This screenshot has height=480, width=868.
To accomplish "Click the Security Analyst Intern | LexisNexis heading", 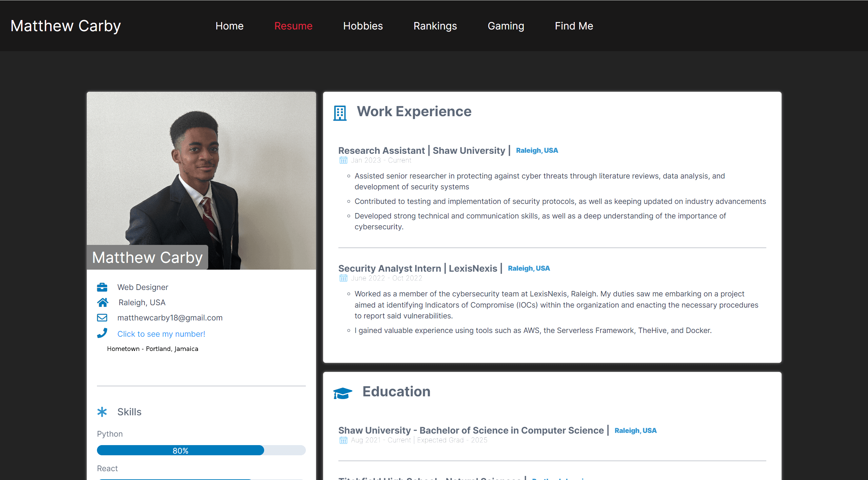I will 420,268.
